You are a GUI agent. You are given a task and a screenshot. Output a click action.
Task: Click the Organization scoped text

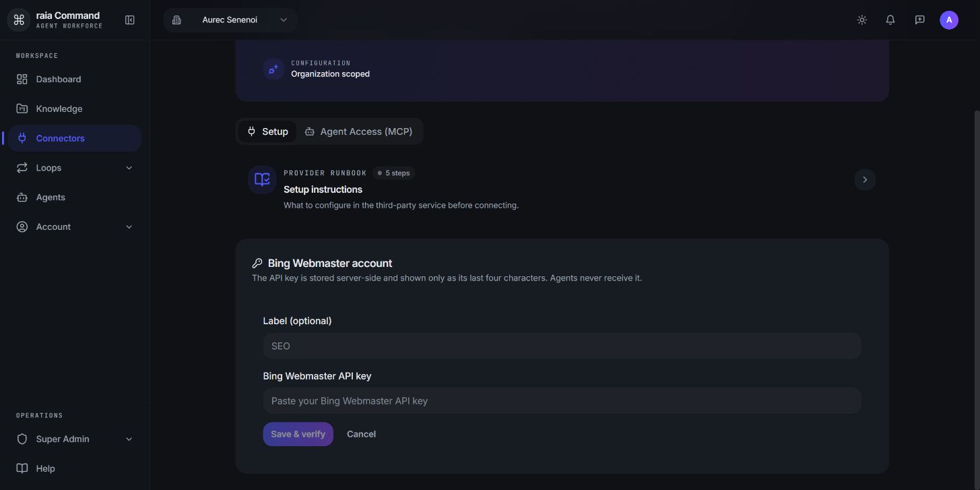330,74
